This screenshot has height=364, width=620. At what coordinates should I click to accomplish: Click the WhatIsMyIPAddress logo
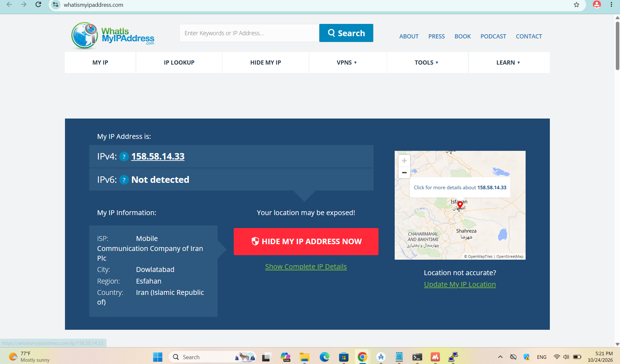113,36
